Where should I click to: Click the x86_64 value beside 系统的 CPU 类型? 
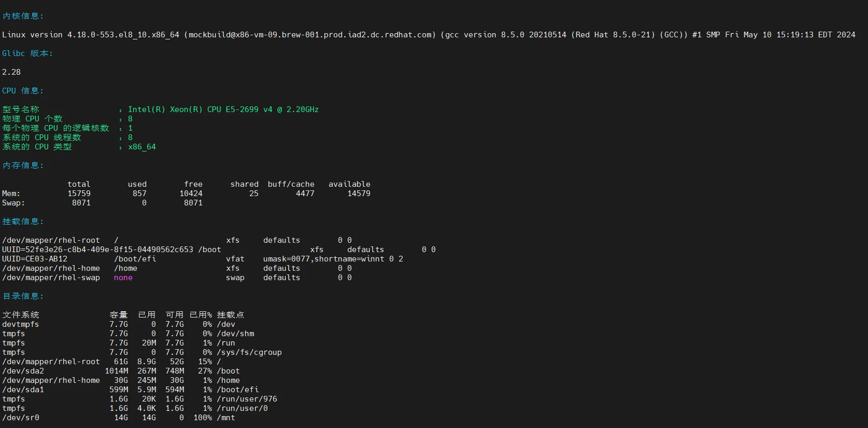(x=142, y=147)
